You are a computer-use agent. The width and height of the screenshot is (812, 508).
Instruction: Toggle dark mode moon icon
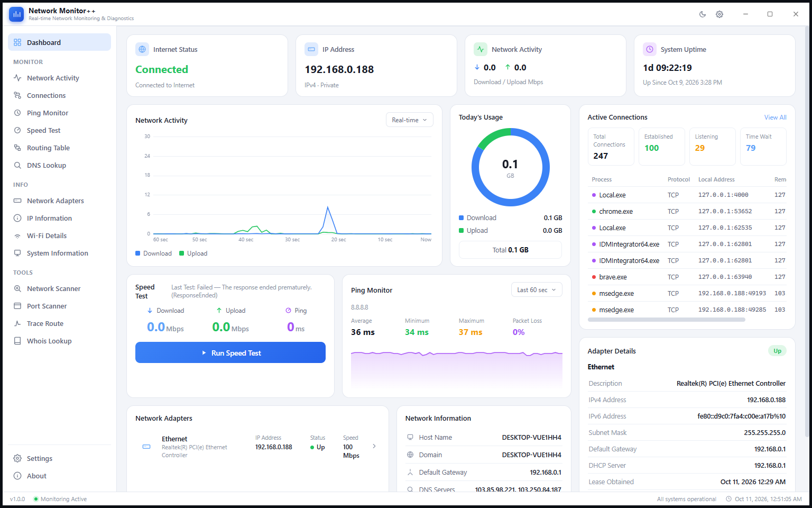click(703, 14)
